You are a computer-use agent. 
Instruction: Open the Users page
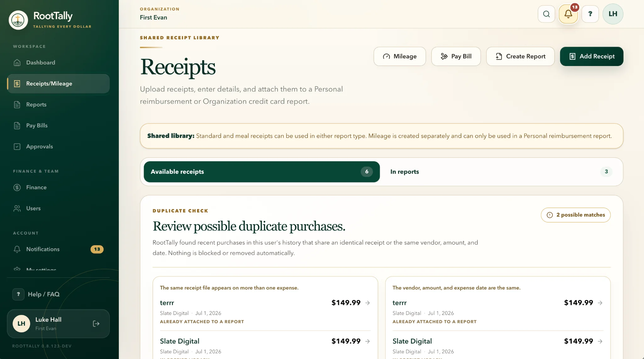coord(58,209)
